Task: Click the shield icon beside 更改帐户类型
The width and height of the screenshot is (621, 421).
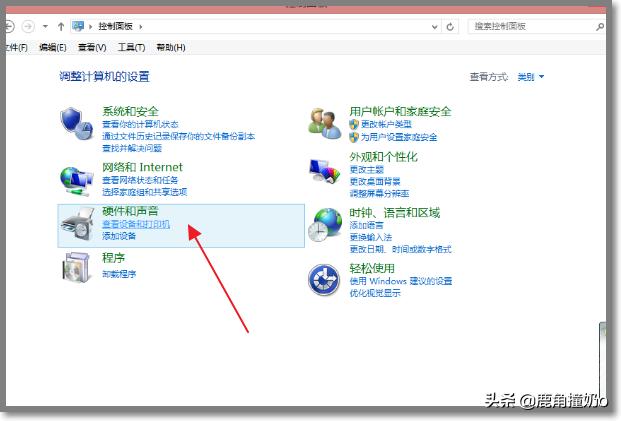Action: [x=354, y=124]
